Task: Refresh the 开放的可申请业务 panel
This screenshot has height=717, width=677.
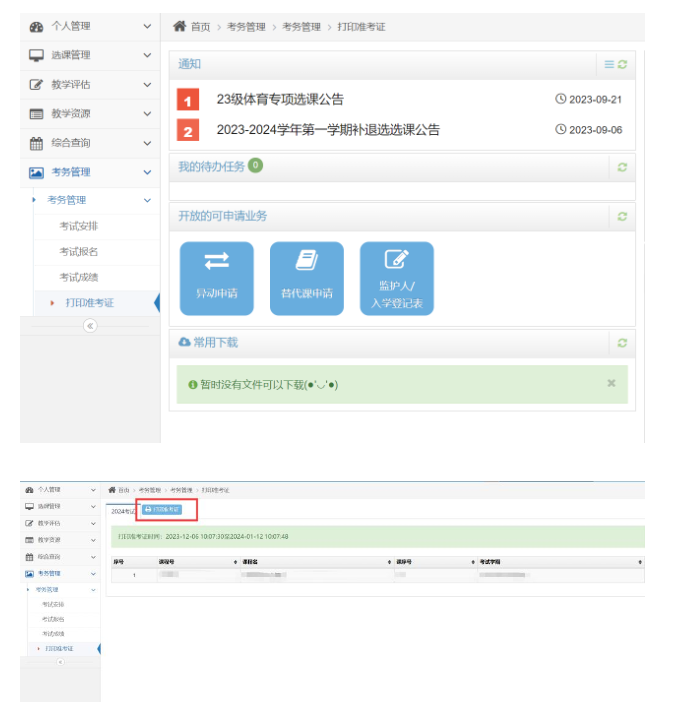Action: point(623,217)
